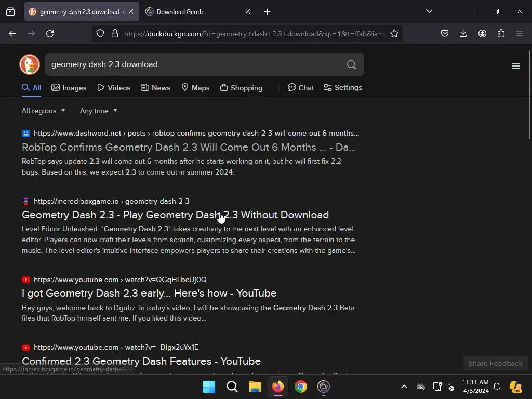Go back to previous page
This screenshot has width=532, height=399.
[12, 34]
